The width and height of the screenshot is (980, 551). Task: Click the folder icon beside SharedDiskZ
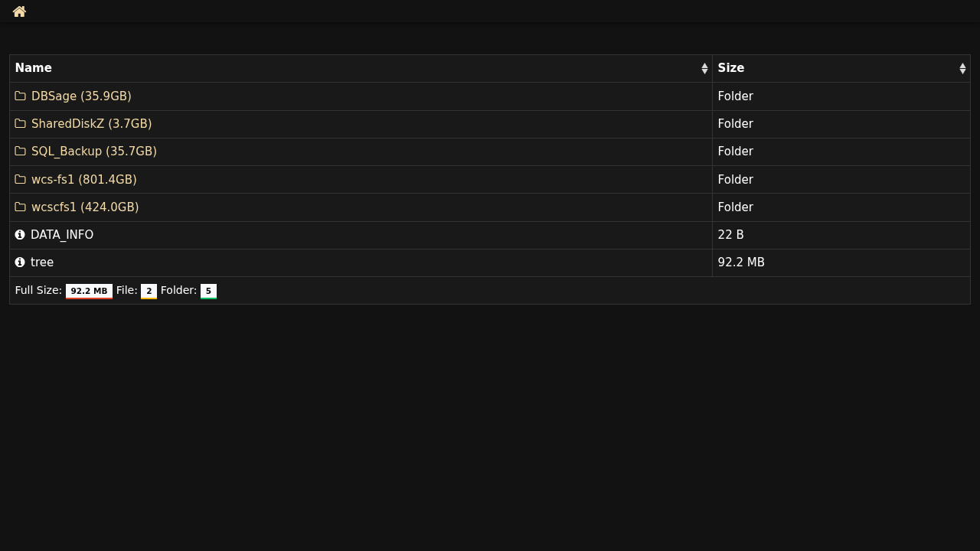coord(21,124)
